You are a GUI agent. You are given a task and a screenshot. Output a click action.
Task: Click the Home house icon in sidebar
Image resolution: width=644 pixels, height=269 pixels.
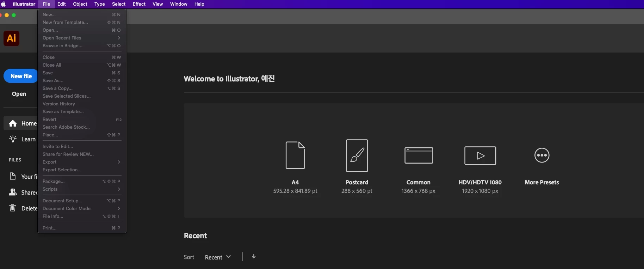(x=13, y=123)
